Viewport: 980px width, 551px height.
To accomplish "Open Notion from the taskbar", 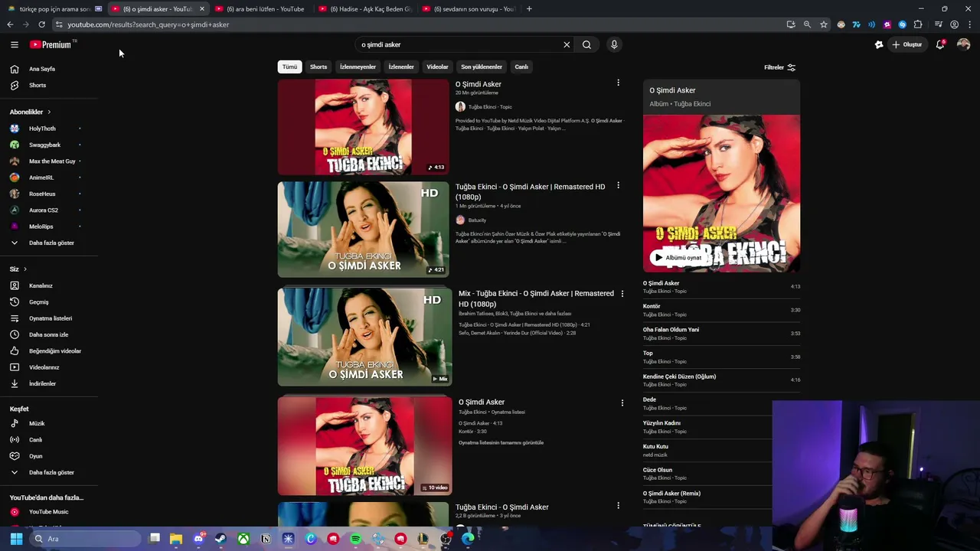I will pos(266,539).
